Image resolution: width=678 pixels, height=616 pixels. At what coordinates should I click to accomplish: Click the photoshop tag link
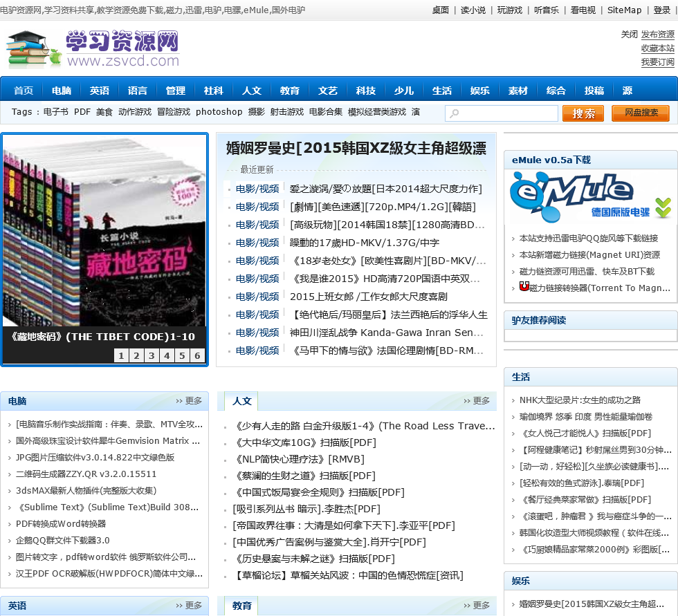[x=219, y=112]
